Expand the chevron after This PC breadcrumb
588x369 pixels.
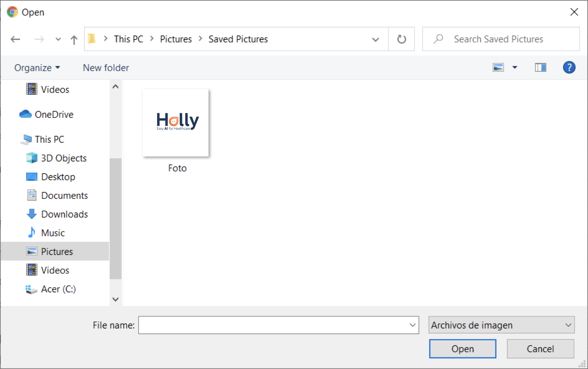pyautogui.click(x=152, y=39)
